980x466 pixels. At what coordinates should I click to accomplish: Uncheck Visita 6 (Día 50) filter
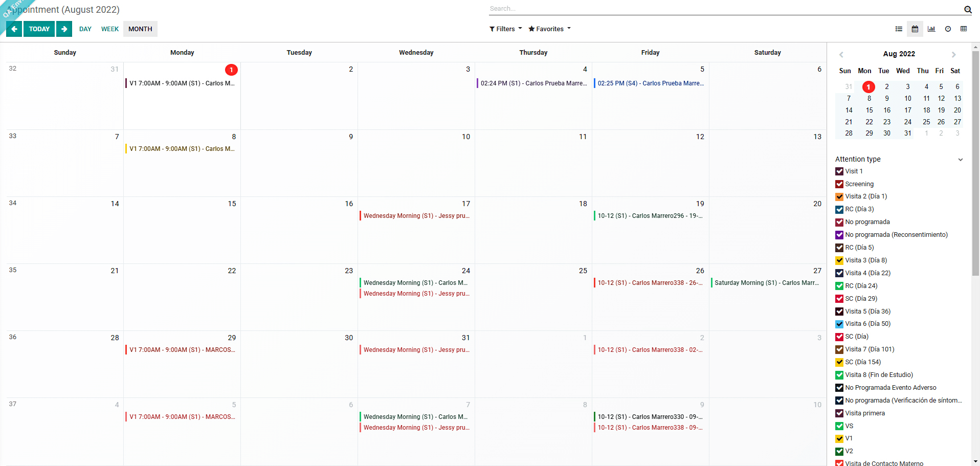(x=839, y=324)
